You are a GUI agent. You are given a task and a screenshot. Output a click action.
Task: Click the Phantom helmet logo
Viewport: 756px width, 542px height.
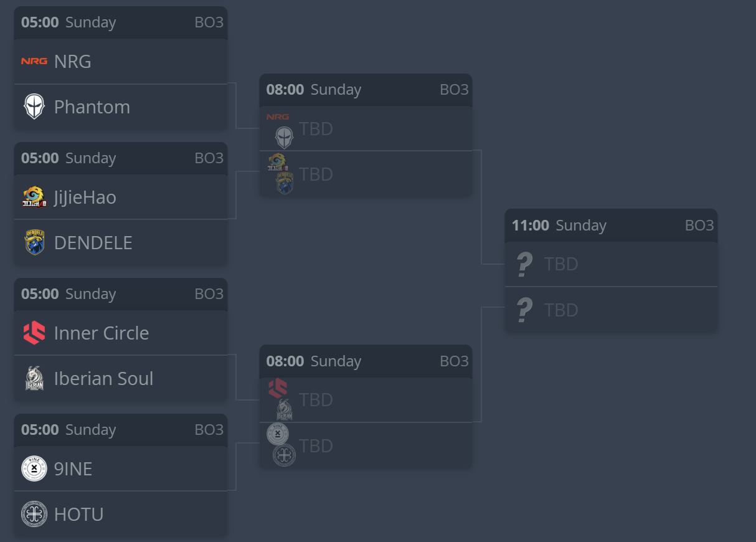(x=34, y=107)
